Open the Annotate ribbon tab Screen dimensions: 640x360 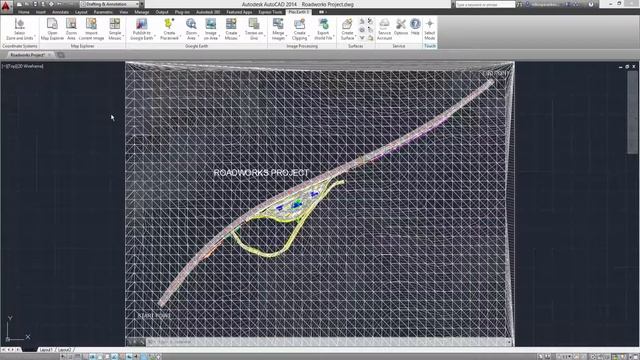60,12
